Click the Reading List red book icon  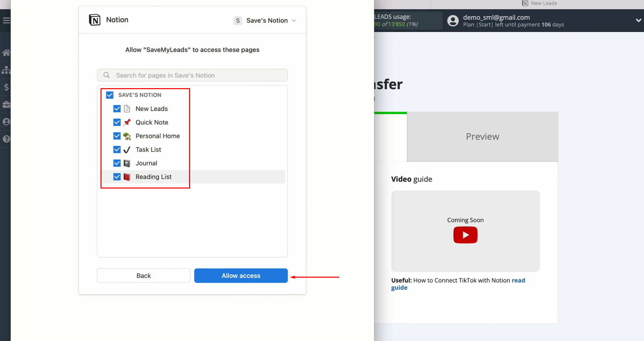pos(127,177)
